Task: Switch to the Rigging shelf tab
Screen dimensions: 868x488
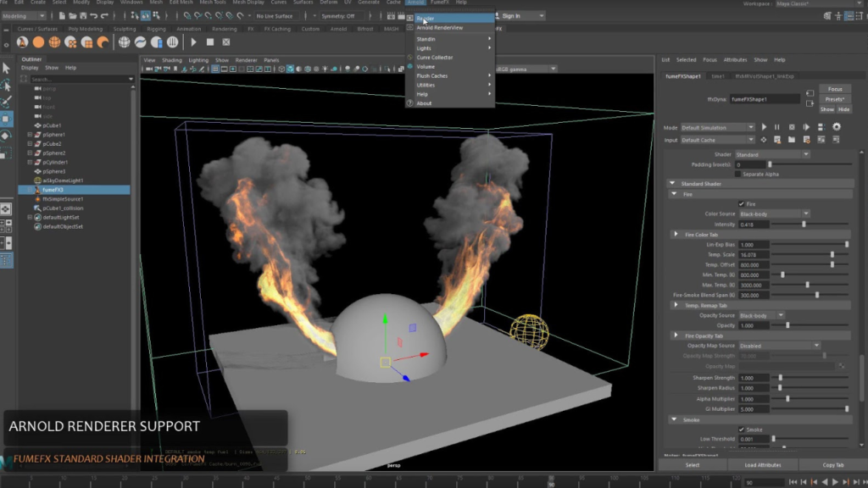Action: (x=157, y=29)
